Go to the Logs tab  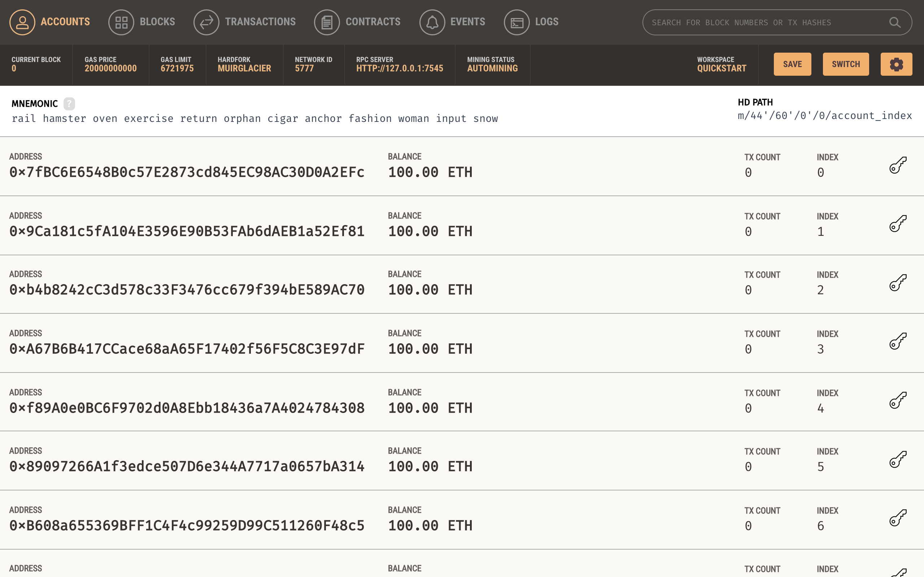(546, 22)
